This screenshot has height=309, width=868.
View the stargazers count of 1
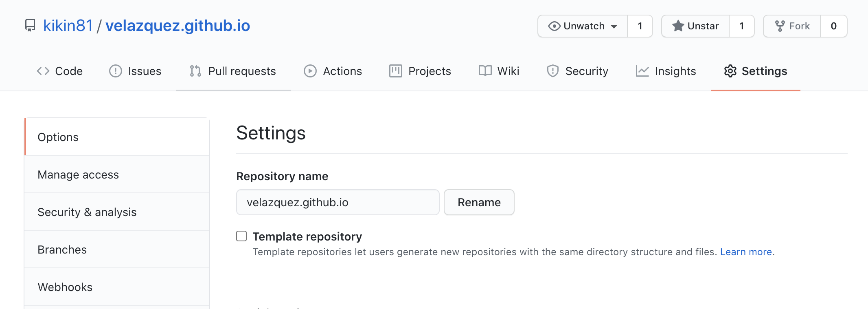click(x=742, y=26)
